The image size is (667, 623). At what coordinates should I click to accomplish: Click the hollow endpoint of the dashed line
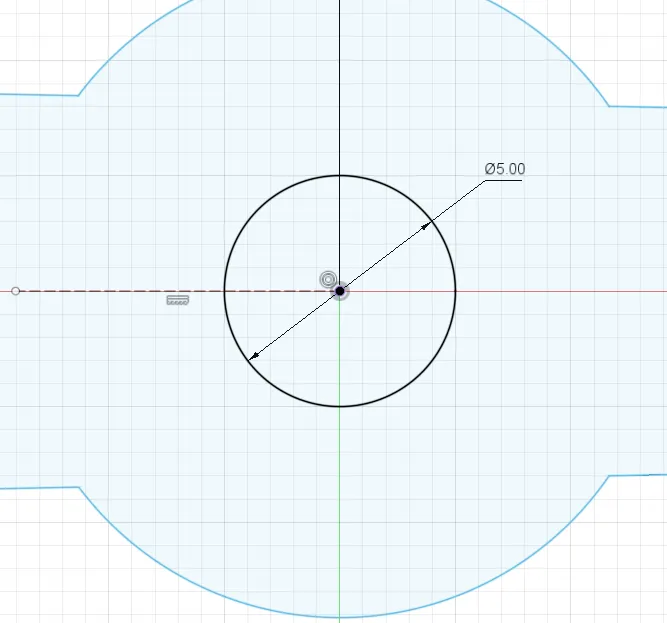(x=15, y=291)
